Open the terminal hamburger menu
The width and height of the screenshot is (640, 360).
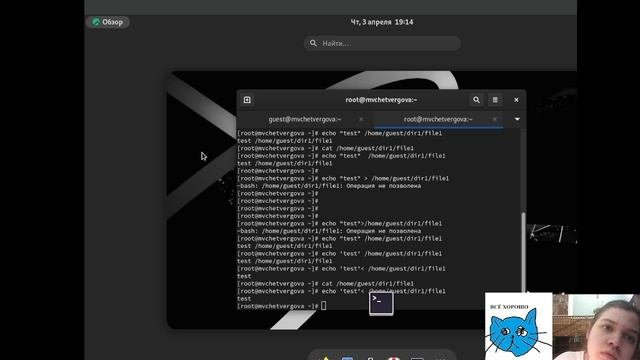[495, 100]
